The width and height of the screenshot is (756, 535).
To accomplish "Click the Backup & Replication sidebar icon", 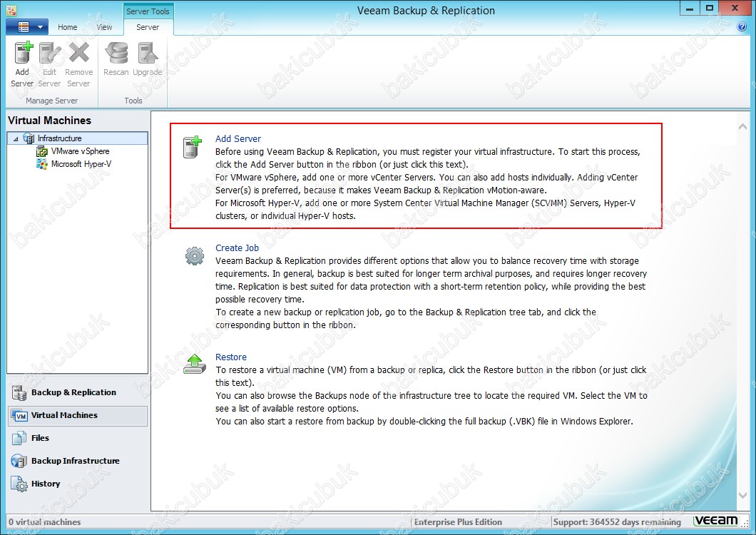I will click(x=19, y=392).
